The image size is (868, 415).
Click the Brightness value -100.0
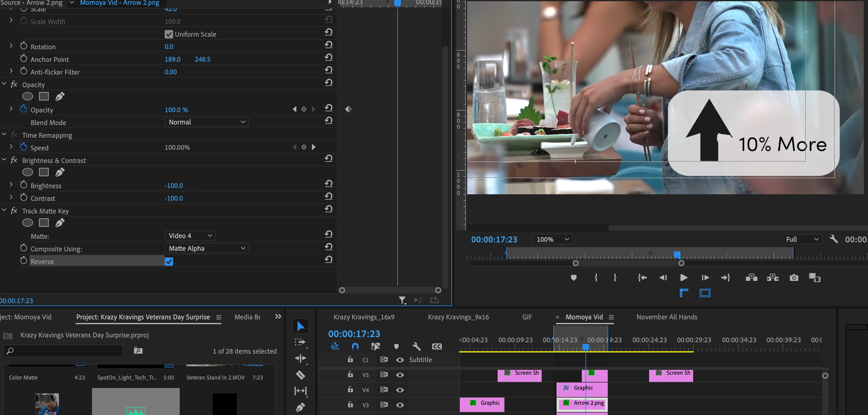(173, 186)
